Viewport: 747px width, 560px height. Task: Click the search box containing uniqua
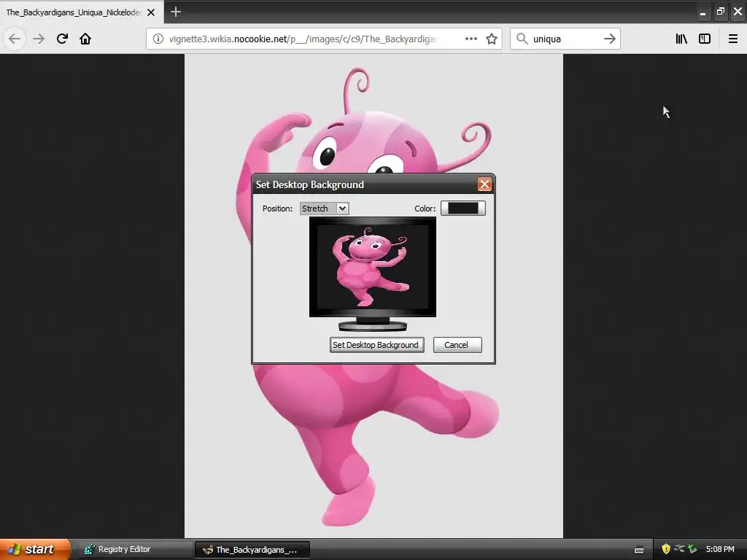point(565,39)
